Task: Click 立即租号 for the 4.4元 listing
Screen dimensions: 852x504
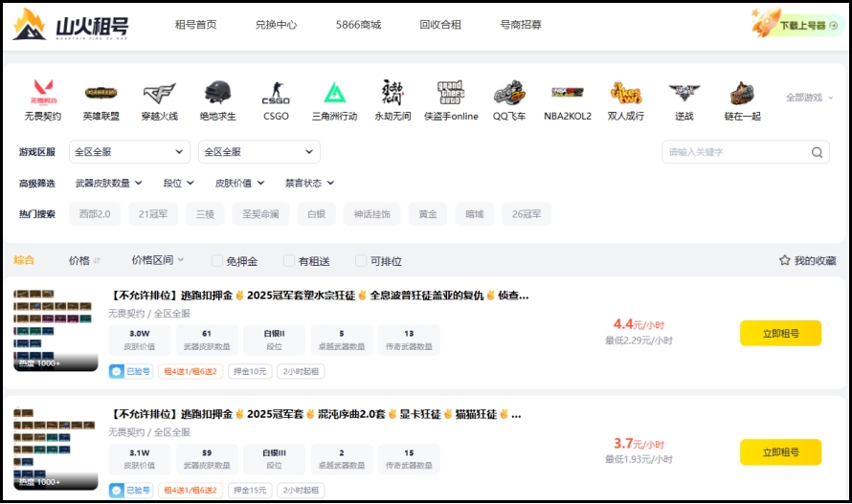Action: pyautogui.click(x=780, y=334)
